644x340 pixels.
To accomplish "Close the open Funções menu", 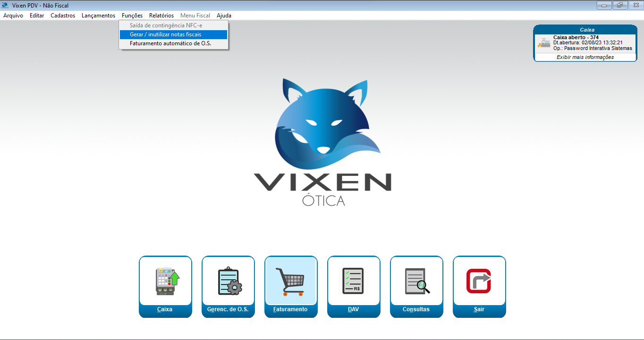I will click(132, 16).
